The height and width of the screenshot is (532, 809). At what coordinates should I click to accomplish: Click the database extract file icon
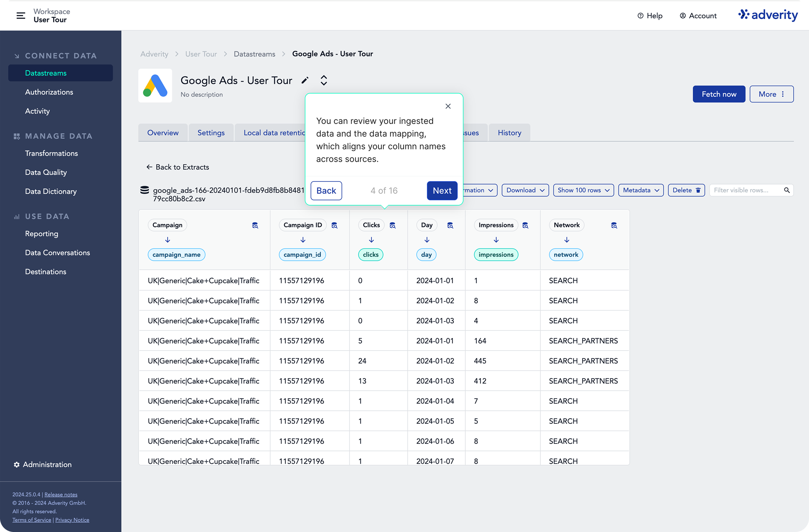(x=145, y=190)
